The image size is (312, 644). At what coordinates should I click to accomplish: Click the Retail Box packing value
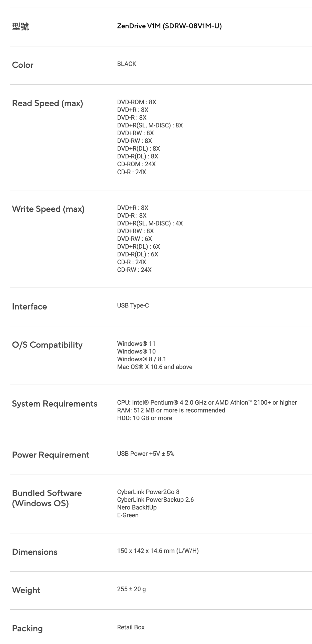(x=130, y=627)
